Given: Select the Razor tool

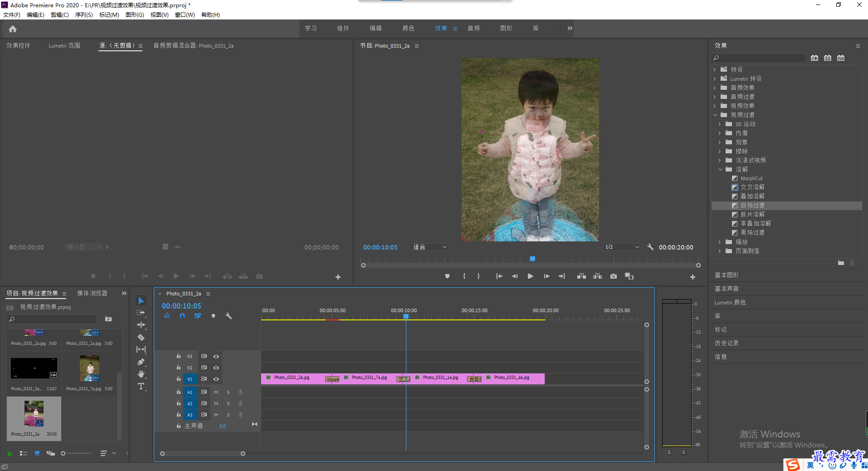Looking at the screenshot, I should click(x=141, y=337).
